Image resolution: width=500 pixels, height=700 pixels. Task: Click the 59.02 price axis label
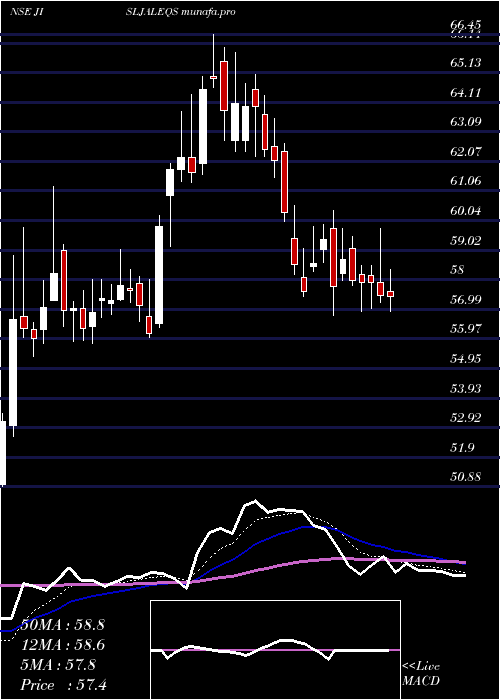click(466, 241)
